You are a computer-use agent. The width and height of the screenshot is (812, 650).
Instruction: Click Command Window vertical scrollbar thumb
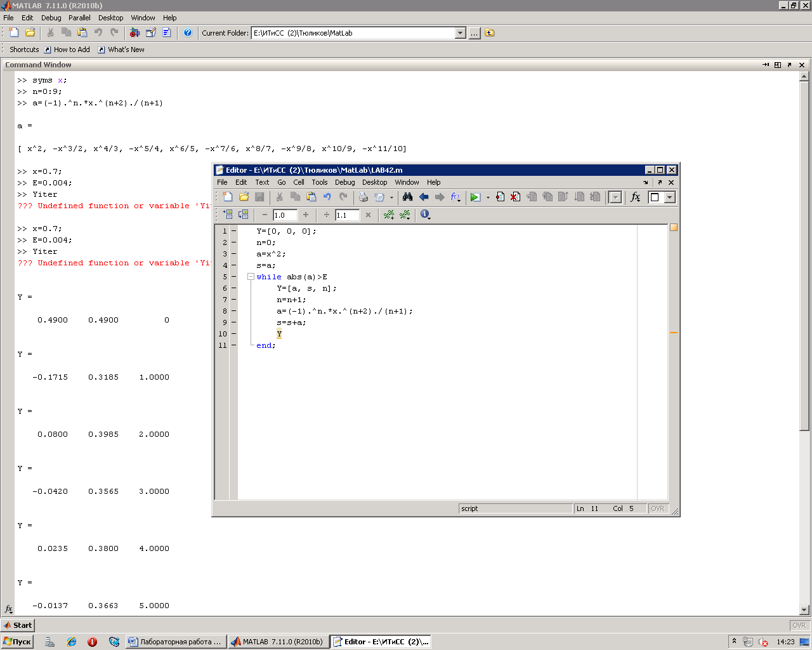(x=804, y=257)
